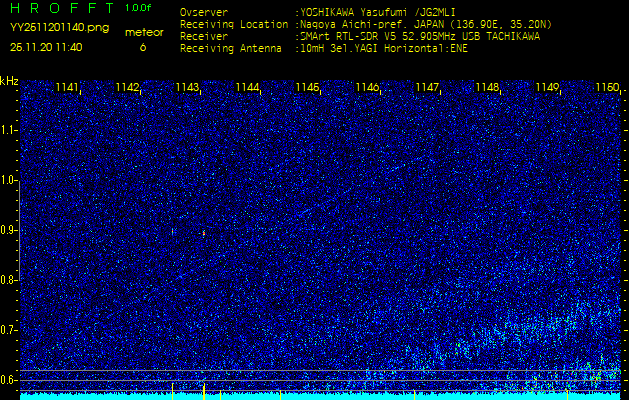The height and width of the screenshot is (400, 629).
Task: Click the kHz axis unit label
Action: (x=9, y=81)
